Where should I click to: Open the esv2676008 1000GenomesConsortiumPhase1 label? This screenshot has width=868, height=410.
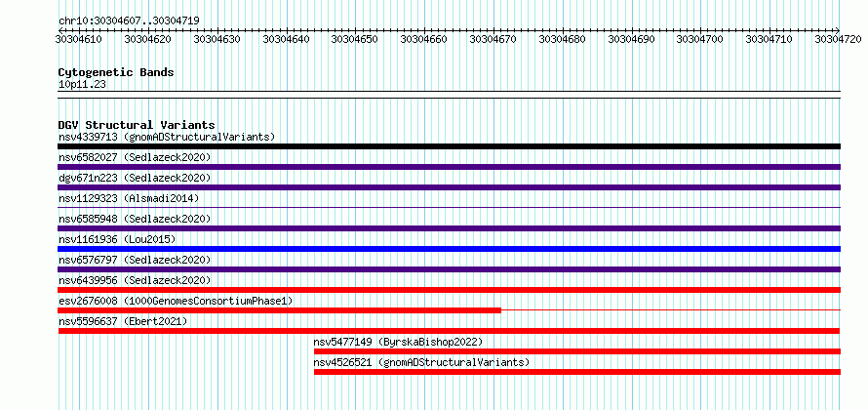(x=176, y=301)
